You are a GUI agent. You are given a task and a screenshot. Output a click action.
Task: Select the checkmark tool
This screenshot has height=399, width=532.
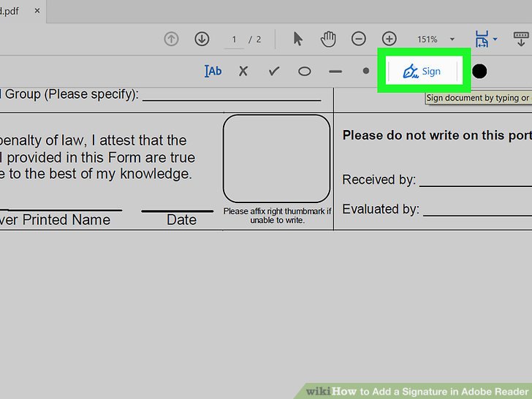pos(274,72)
